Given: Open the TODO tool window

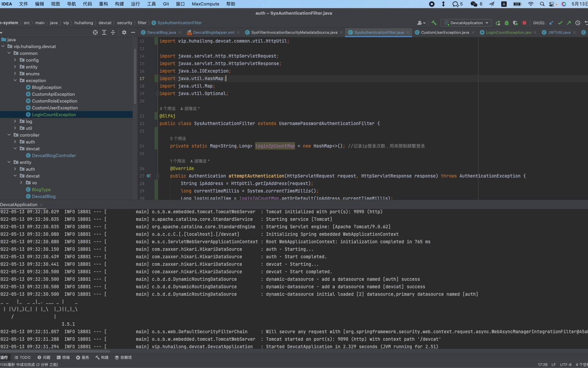Looking at the screenshot, I should click(x=22, y=357).
